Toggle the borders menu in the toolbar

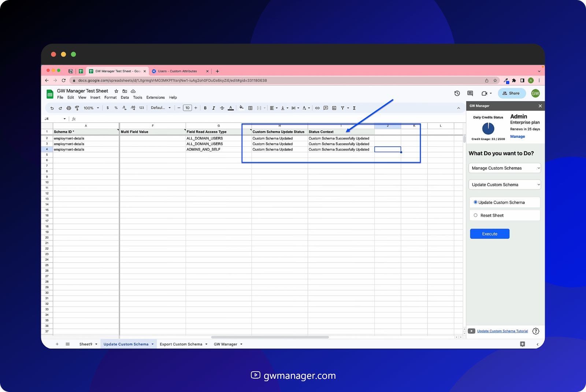click(251, 108)
